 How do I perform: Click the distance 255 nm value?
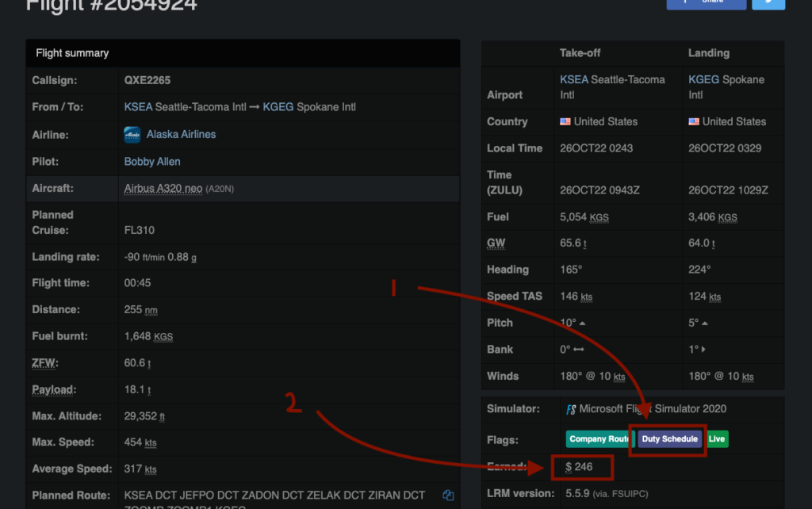(x=140, y=310)
